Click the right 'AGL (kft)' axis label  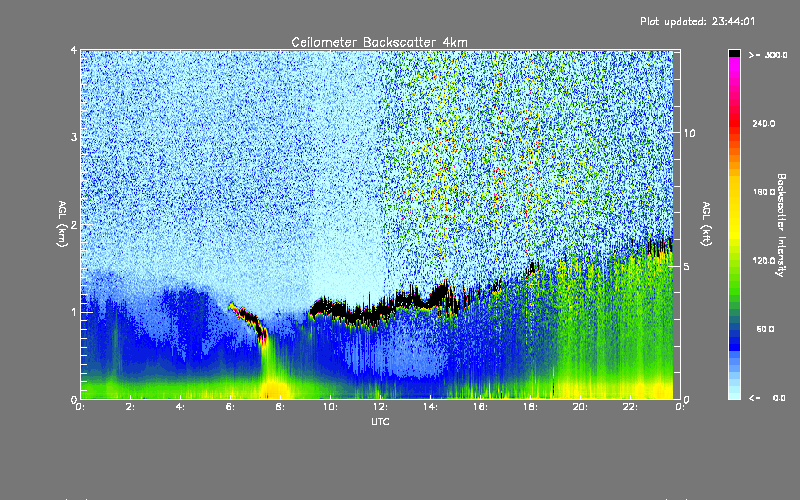click(x=706, y=224)
